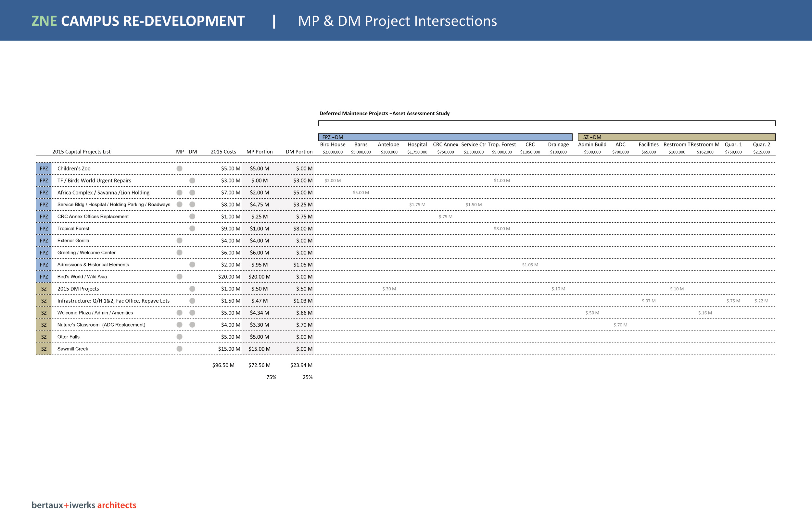
Task: Click the 'Facilities' column header
Action: (649, 144)
